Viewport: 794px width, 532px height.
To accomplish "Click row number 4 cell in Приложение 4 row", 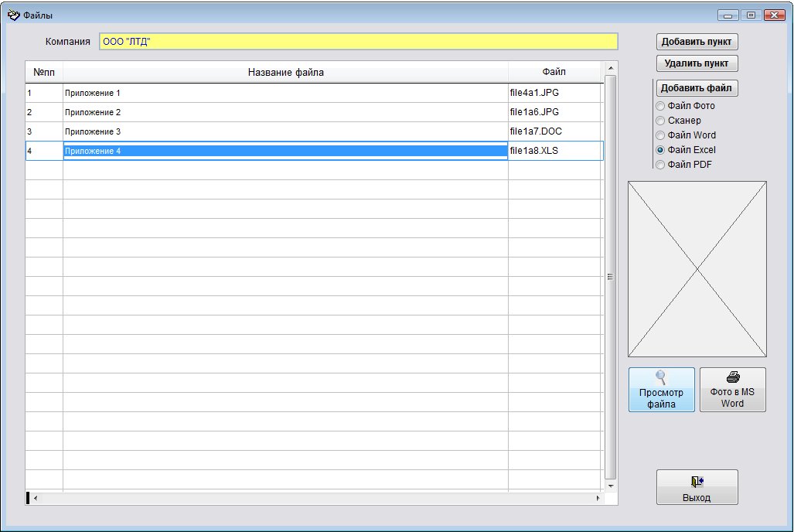I will (x=44, y=151).
